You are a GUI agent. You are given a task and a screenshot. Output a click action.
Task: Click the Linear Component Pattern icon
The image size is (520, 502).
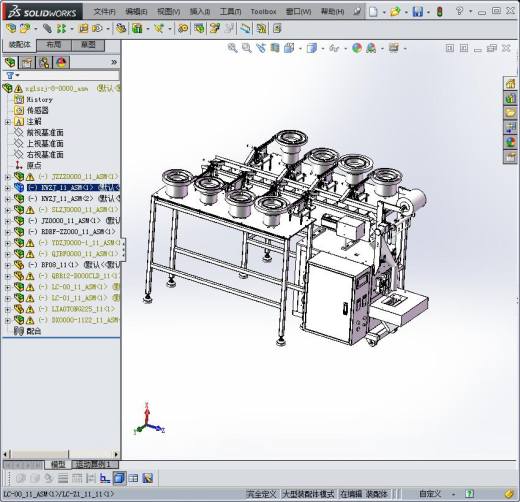[x=61, y=29]
